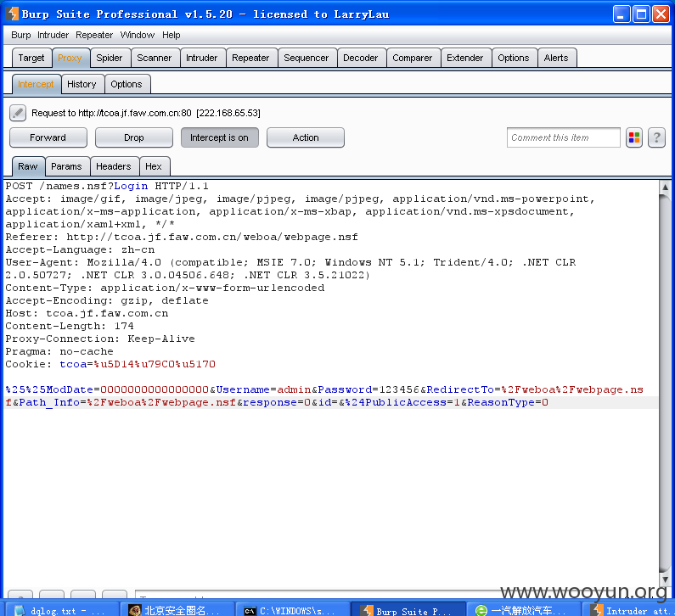Viewport: 675px width, 616px height.
Task: Click the ReasonType=0 parameter text
Action: coord(508,403)
